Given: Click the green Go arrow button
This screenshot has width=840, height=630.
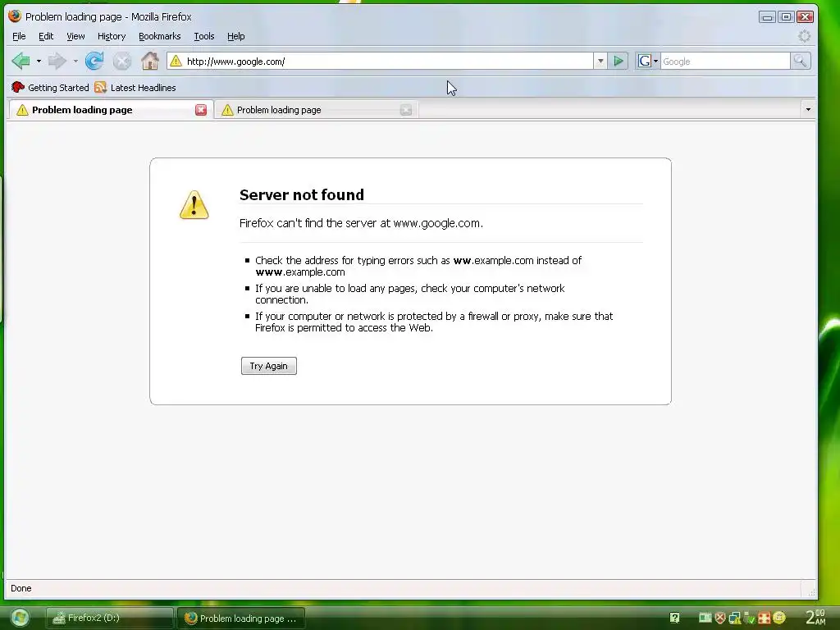Looking at the screenshot, I should [x=619, y=61].
